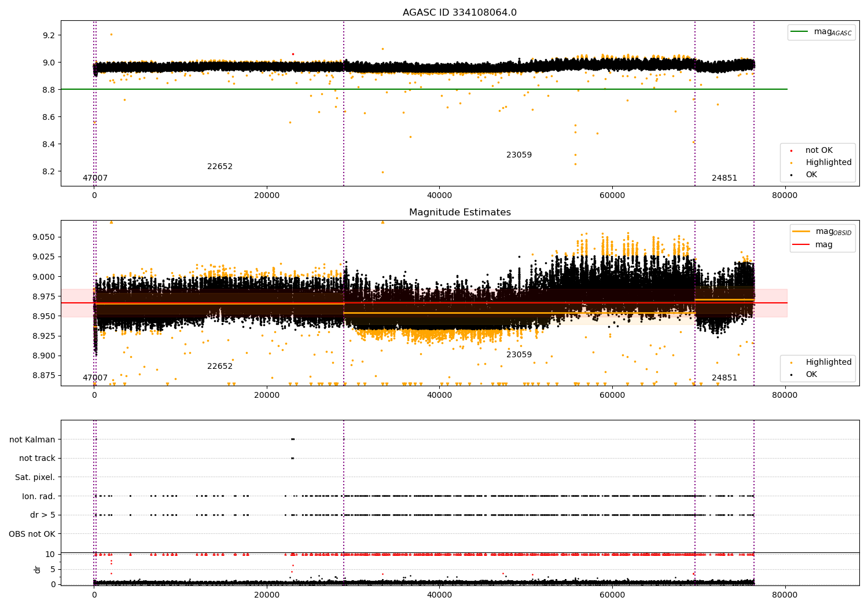Click the 10 tick on the dr axis
This screenshot has width=868, height=608.
click(x=50, y=554)
